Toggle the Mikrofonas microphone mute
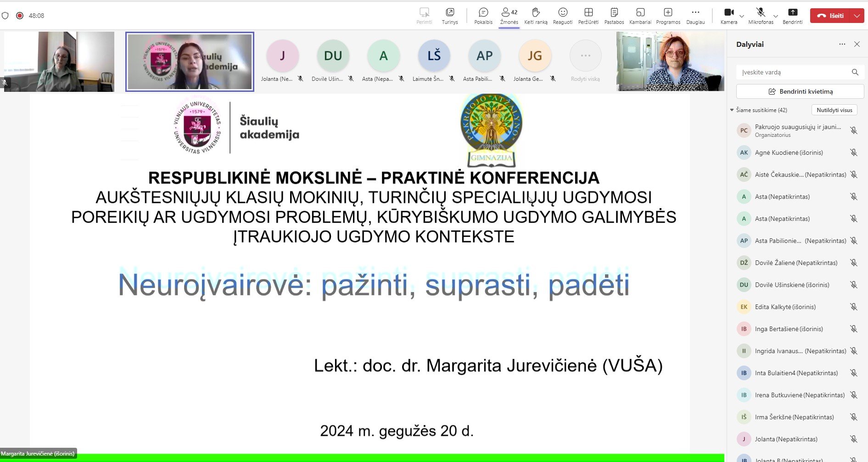 click(760, 12)
